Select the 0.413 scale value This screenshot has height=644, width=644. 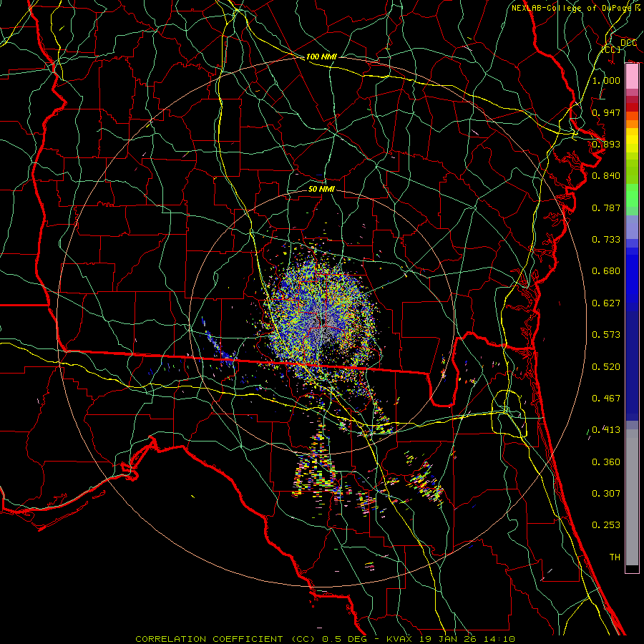click(606, 430)
